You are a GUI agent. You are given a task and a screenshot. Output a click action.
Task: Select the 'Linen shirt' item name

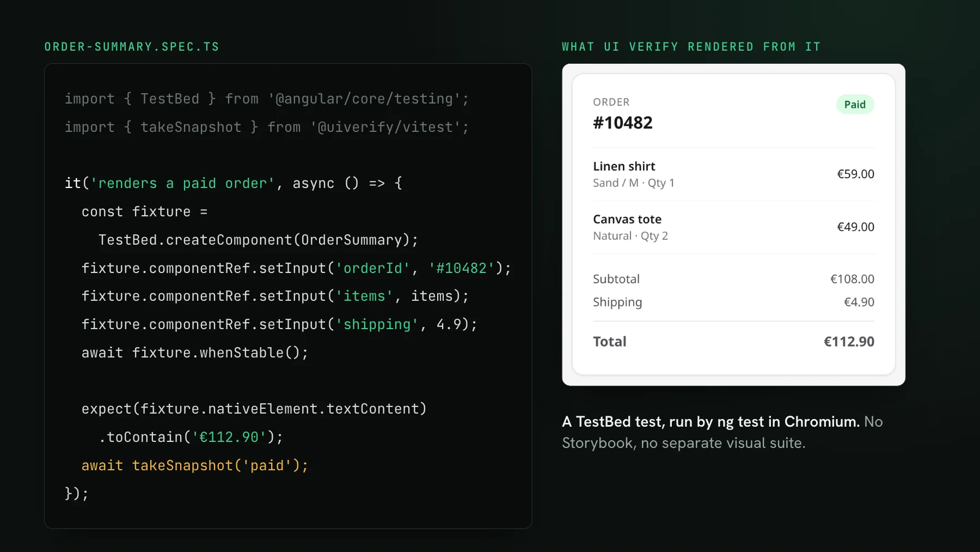(x=624, y=166)
